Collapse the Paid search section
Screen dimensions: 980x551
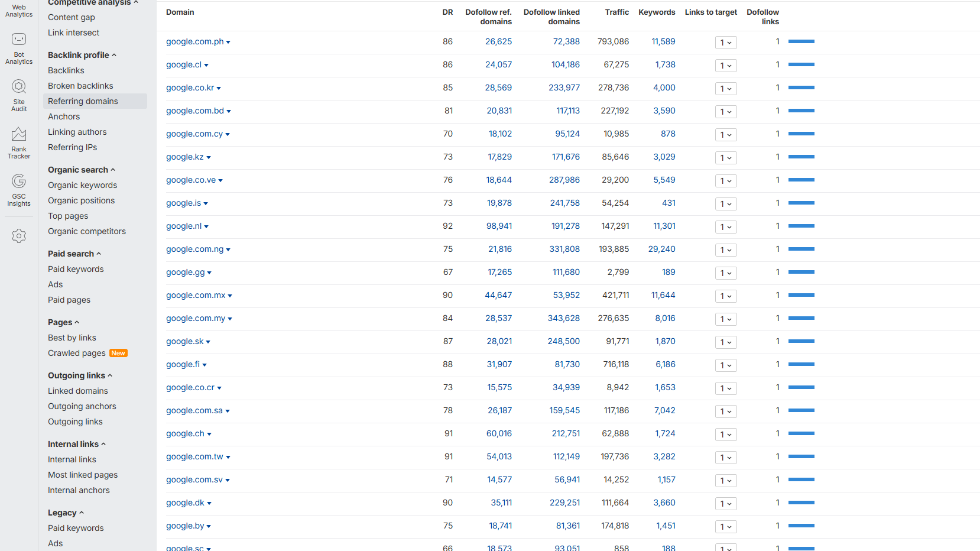click(x=74, y=254)
